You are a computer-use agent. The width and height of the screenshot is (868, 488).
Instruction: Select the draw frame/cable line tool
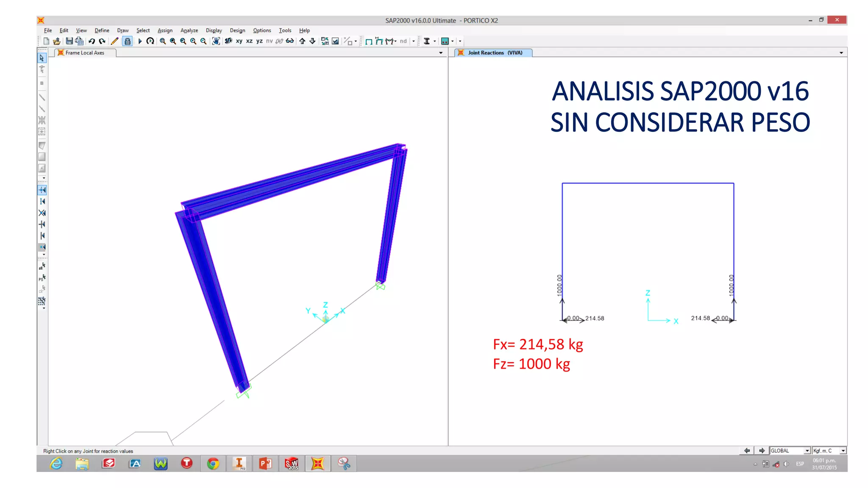(x=42, y=97)
